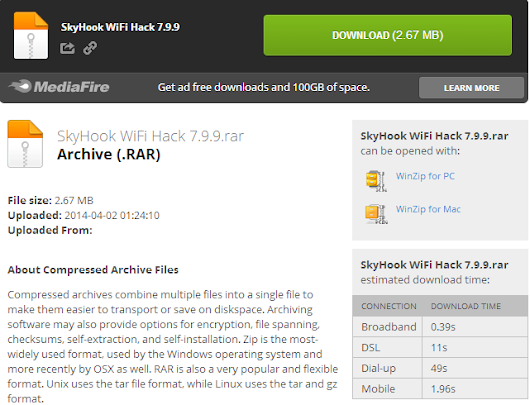This screenshot has height=405, width=530.
Task: Click the WinZip for Mac icon
Action: (x=376, y=214)
